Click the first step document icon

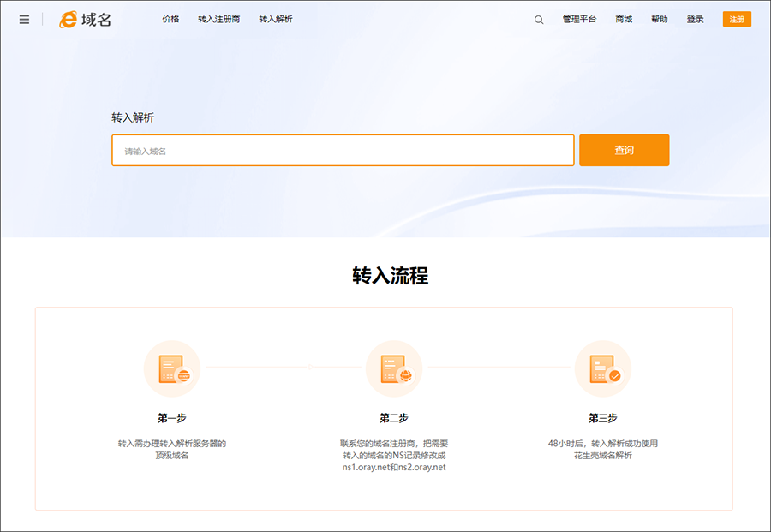pos(172,368)
